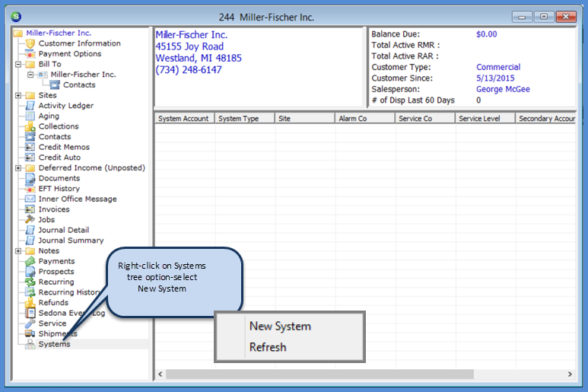Click the Jobs hammer icon
Image resolution: width=588 pixels, height=392 pixels.
pyautogui.click(x=30, y=219)
